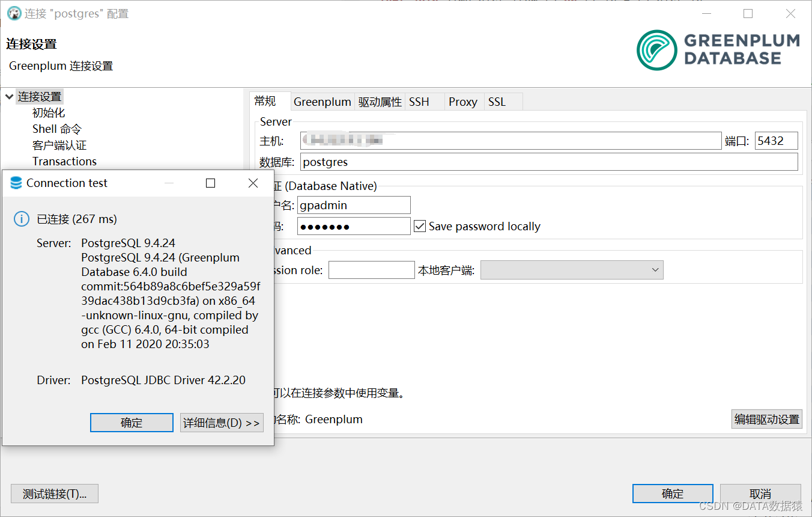Viewport: 812px width, 517px height.
Task: Maximize the Connection test dialog
Action: [210, 183]
